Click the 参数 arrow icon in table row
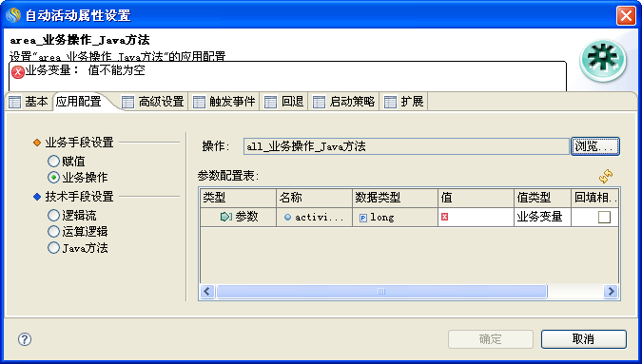 [x=226, y=217]
